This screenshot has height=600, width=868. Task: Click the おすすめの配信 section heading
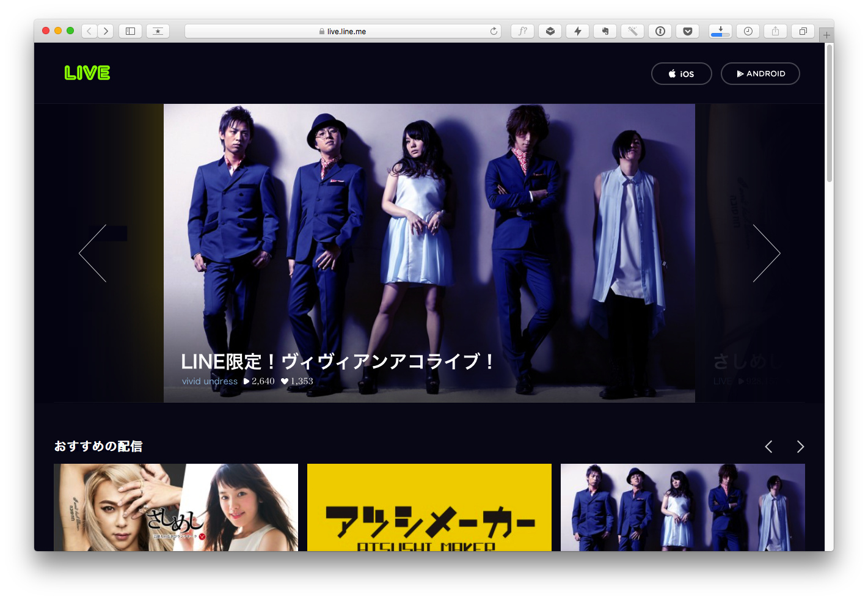coord(98,447)
